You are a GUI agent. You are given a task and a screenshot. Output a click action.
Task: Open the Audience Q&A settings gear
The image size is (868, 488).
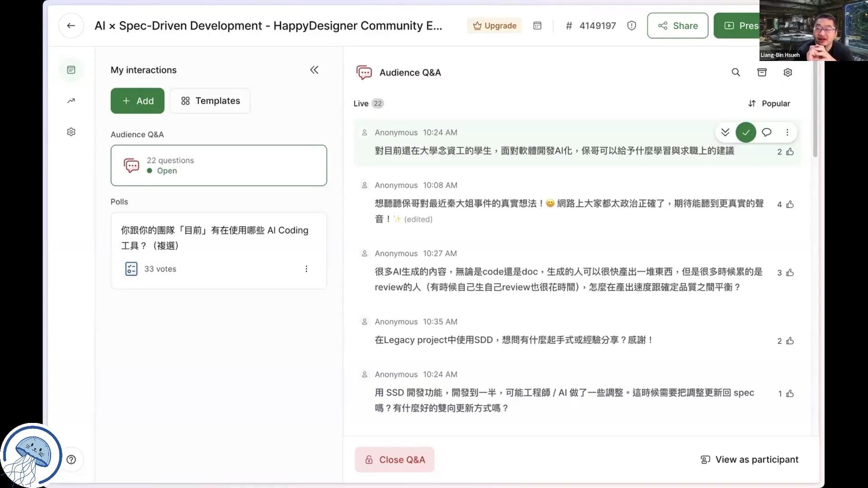788,72
